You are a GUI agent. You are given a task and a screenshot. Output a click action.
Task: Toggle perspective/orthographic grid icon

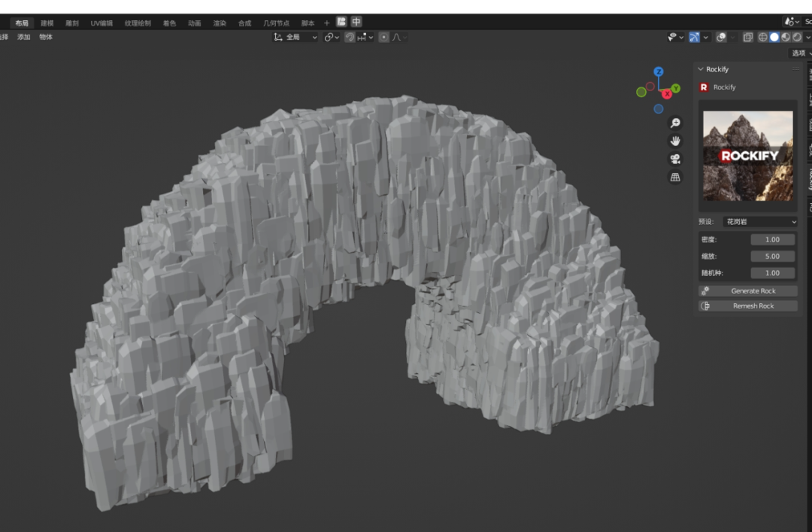(x=675, y=178)
